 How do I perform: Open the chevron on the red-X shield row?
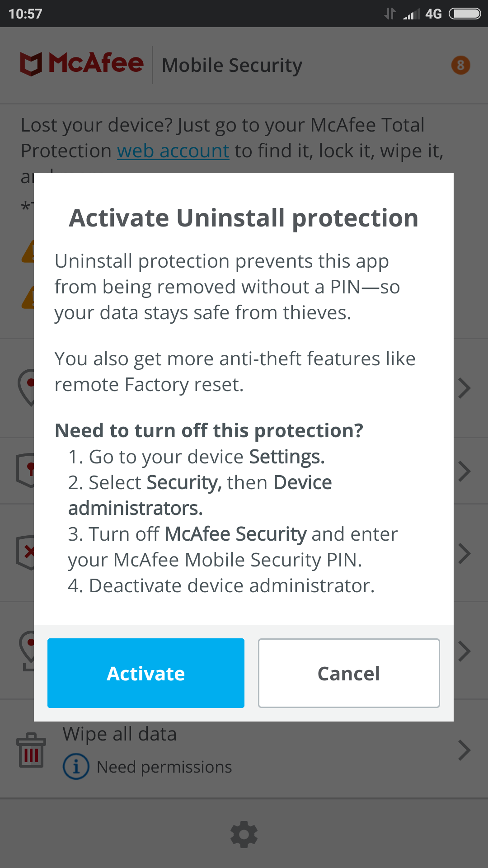(x=465, y=553)
